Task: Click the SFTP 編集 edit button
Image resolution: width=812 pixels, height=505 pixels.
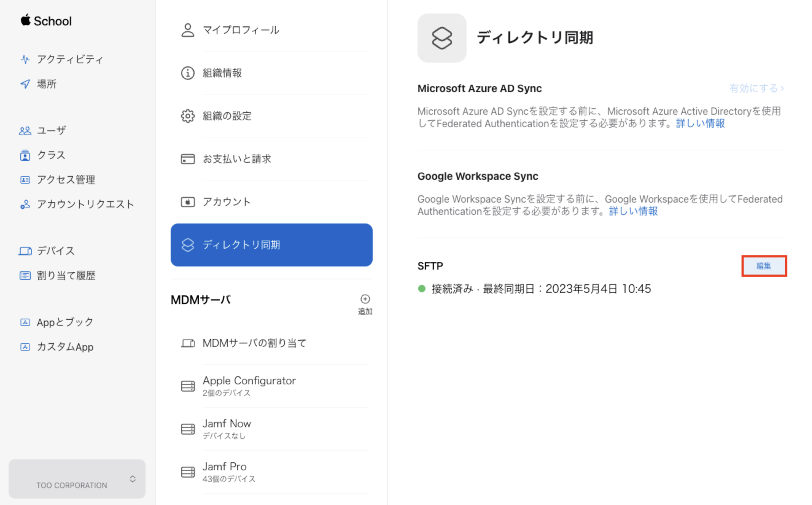Action: (x=764, y=266)
